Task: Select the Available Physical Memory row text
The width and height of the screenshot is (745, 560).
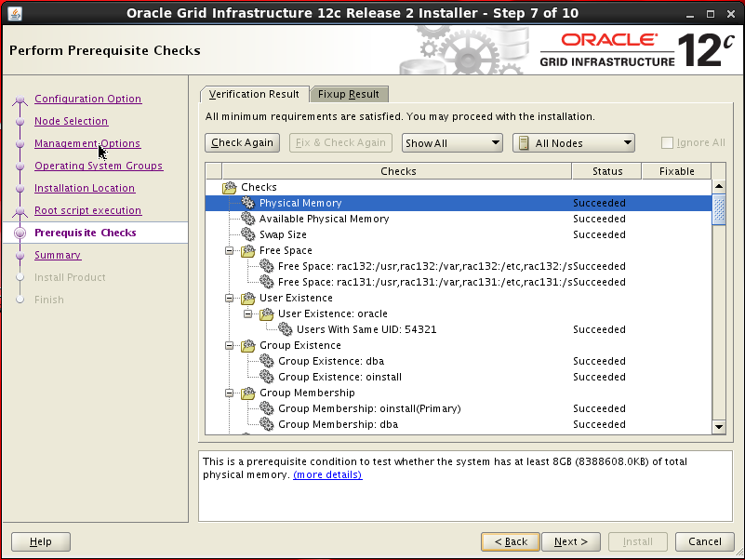Action: [324, 219]
